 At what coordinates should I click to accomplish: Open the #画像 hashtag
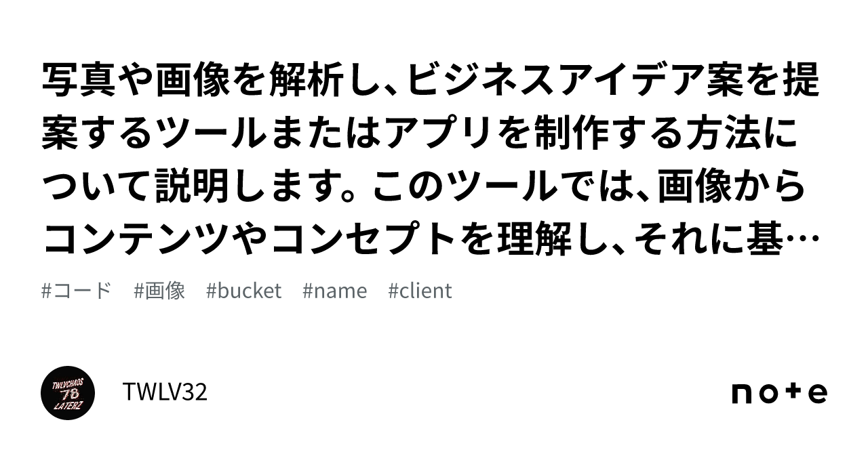pyautogui.click(x=159, y=291)
